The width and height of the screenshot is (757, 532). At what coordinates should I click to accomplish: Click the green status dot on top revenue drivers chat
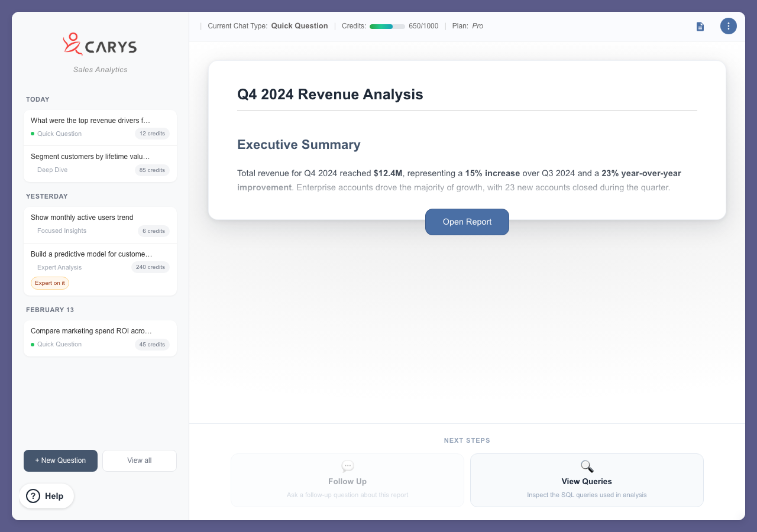33,134
